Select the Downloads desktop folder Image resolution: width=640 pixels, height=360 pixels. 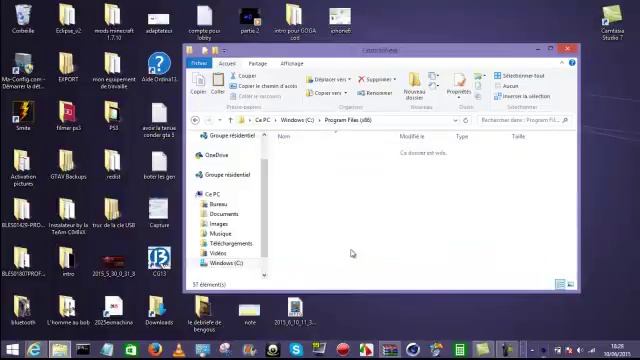(159, 311)
